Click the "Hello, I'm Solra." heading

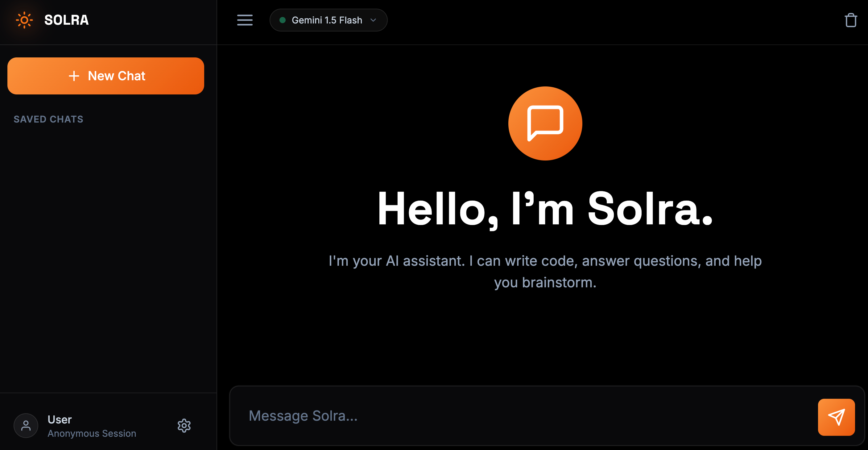click(545, 209)
